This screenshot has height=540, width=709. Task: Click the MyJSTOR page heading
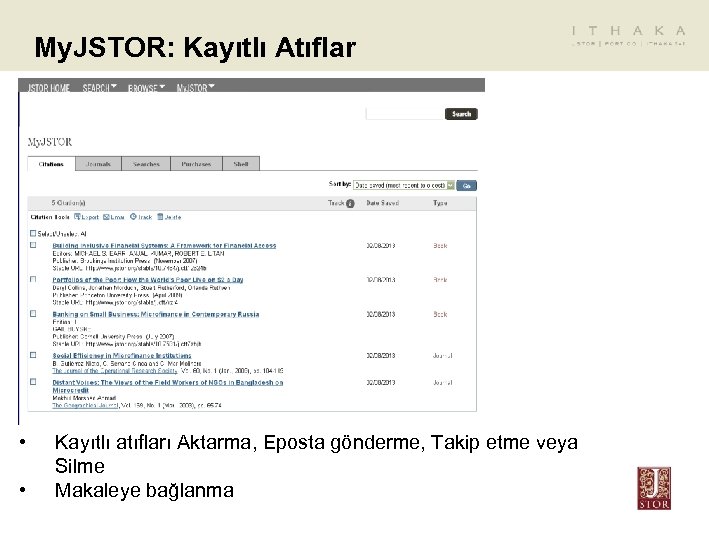click(50, 142)
